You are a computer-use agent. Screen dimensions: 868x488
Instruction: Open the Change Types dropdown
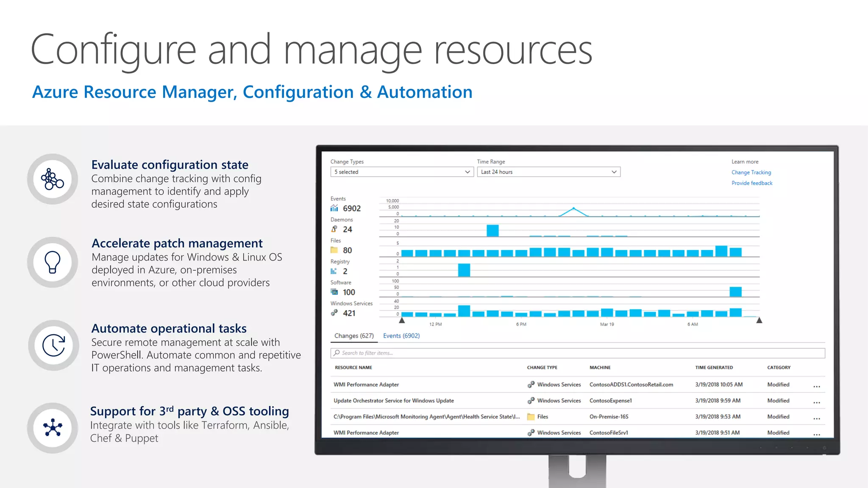(x=402, y=172)
